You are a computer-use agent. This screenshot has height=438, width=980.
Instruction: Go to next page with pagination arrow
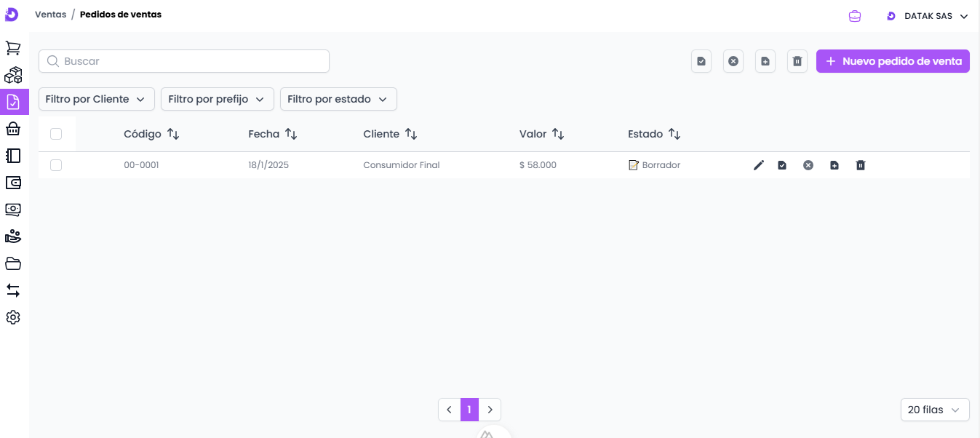(x=490, y=410)
